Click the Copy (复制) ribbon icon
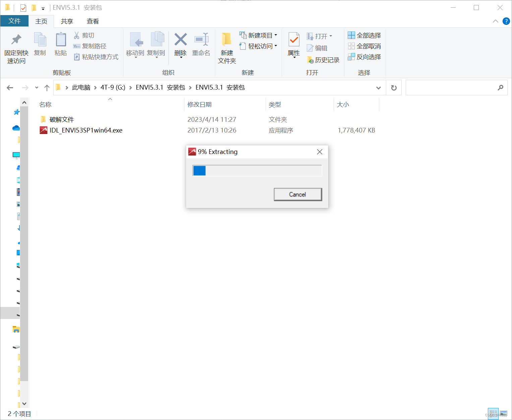This screenshot has height=420, width=512. (40, 40)
